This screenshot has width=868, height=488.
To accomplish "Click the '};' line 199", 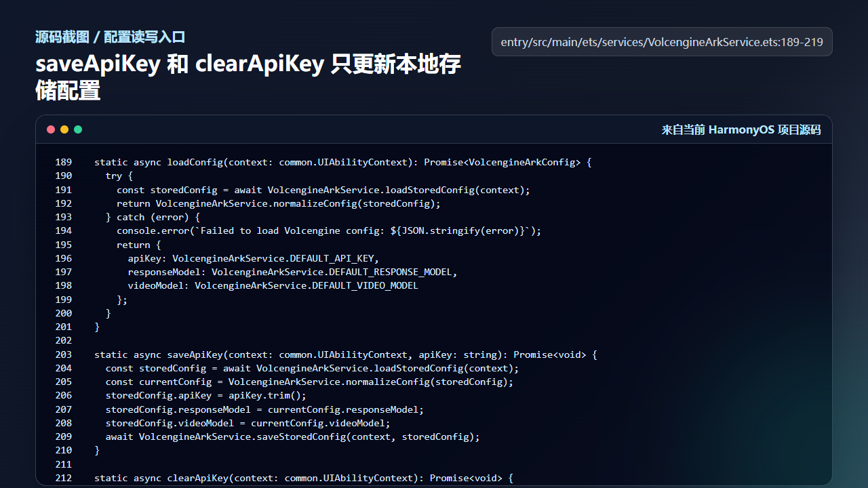I will pos(122,300).
